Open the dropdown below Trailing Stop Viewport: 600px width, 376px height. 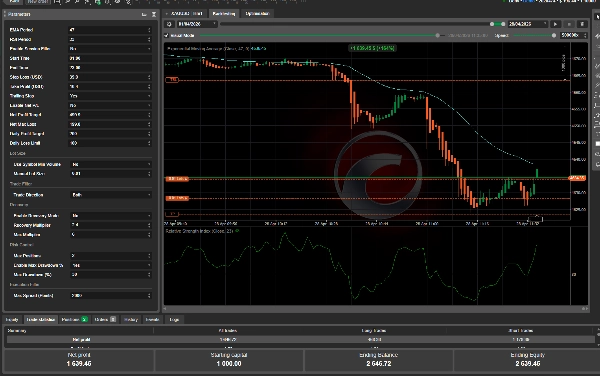(x=110, y=106)
